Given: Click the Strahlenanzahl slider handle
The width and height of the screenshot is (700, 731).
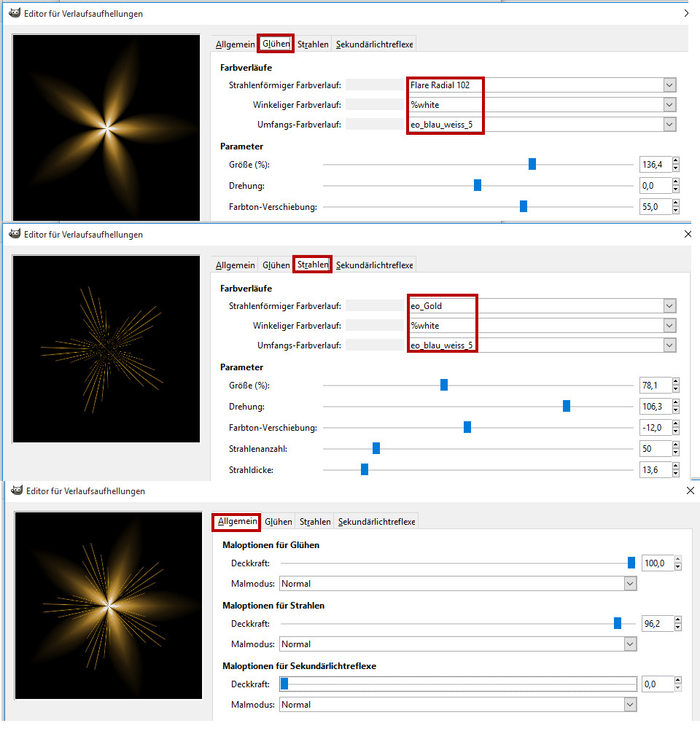Looking at the screenshot, I should click(x=376, y=448).
